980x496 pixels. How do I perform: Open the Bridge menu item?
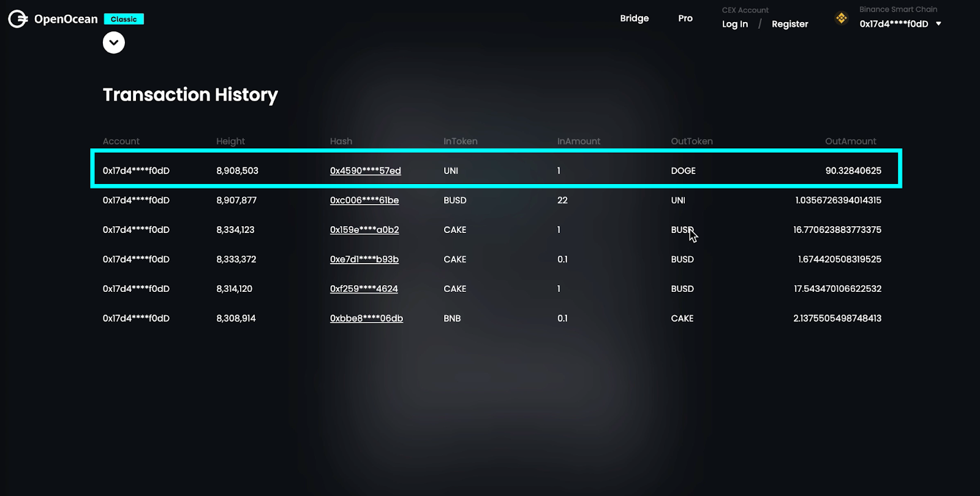[635, 18]
